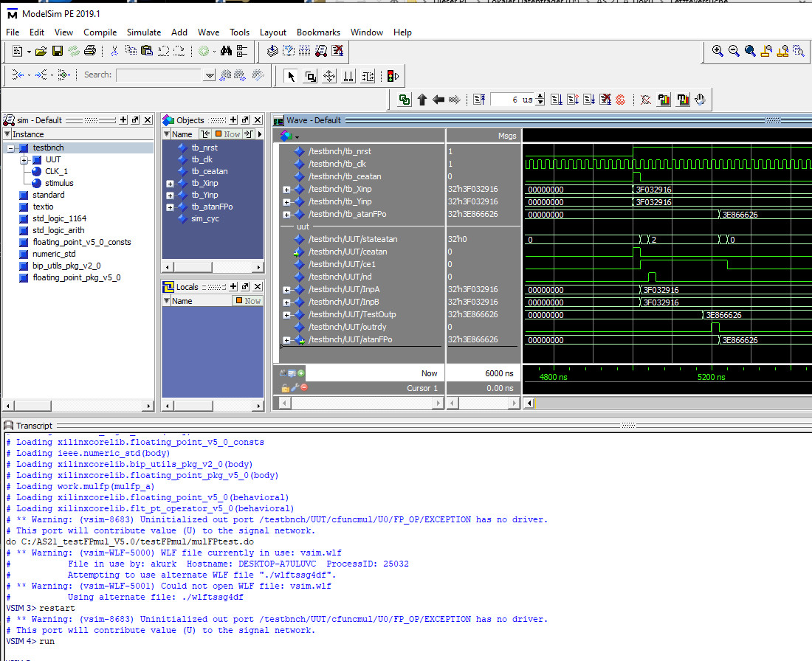Click the red Delete Cursor button
This screenshot has width=812, height=661.
coord(304,388)
